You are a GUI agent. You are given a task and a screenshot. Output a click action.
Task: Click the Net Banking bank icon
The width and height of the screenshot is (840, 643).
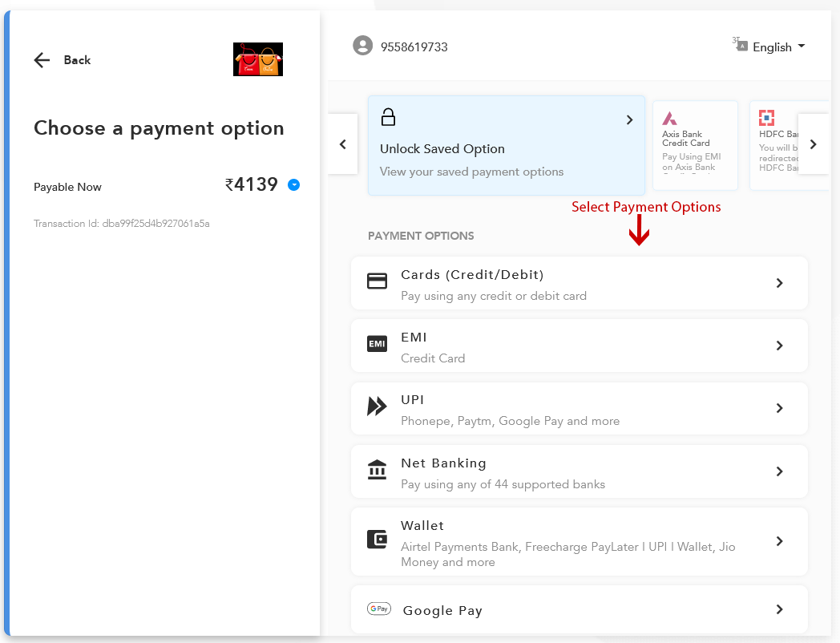pyautogui.click(x=377, y=470)
